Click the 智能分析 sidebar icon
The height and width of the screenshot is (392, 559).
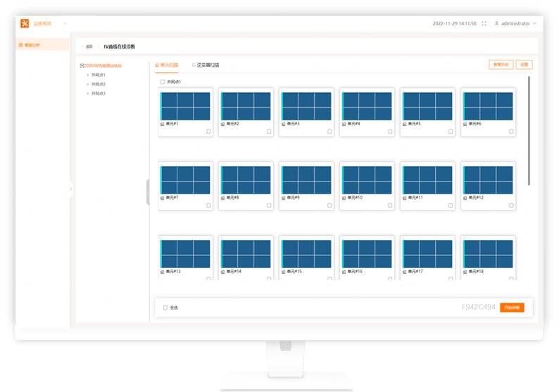20,44
